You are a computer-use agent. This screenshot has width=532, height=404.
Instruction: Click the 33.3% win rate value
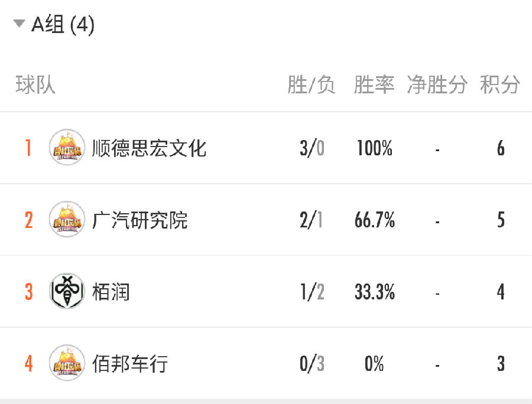[x=375, y=292]
